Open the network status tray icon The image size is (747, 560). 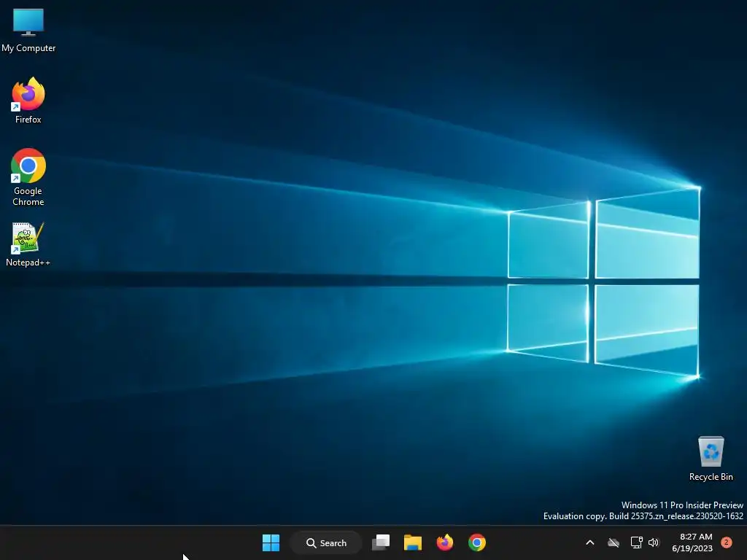[x=636, y=542]
